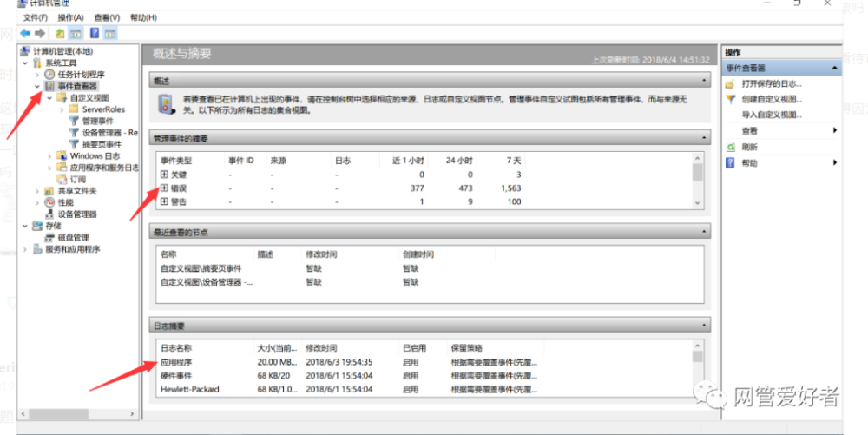This screenshot has height=435, width=868.
Task: Click the 应用程序和服务日志 folder icon
Action: (62, 167)
